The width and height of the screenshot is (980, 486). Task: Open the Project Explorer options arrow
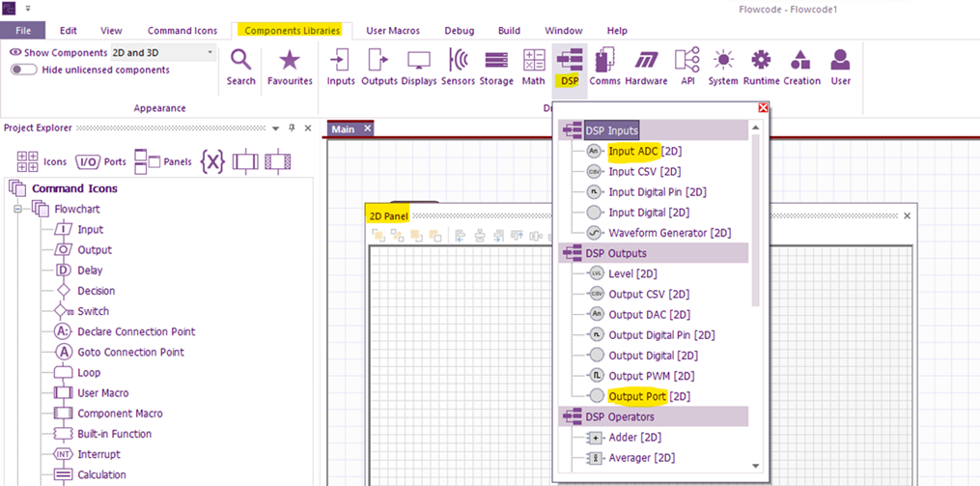pyautogui.click(x=275, y=129)
